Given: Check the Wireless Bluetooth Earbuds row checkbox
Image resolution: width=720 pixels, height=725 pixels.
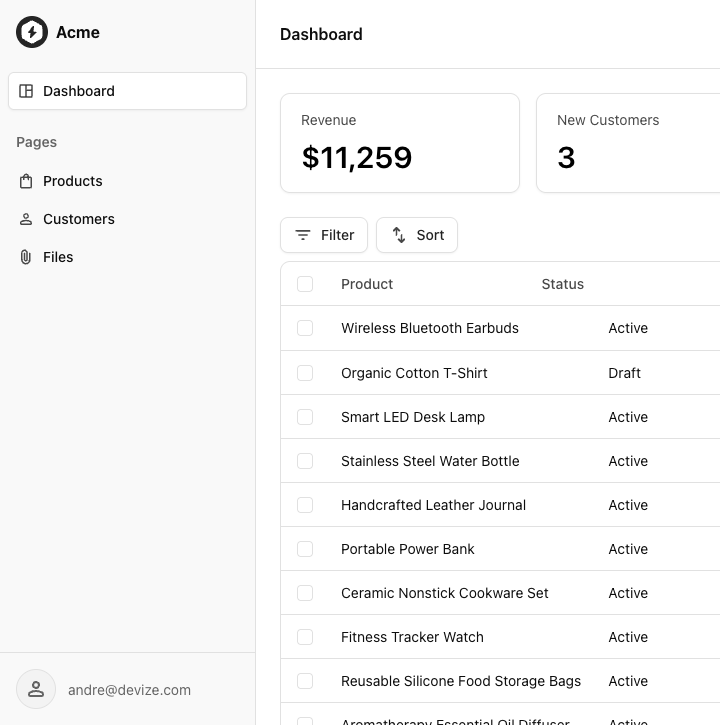Looking at the screenshot, I should pos(305,328).
